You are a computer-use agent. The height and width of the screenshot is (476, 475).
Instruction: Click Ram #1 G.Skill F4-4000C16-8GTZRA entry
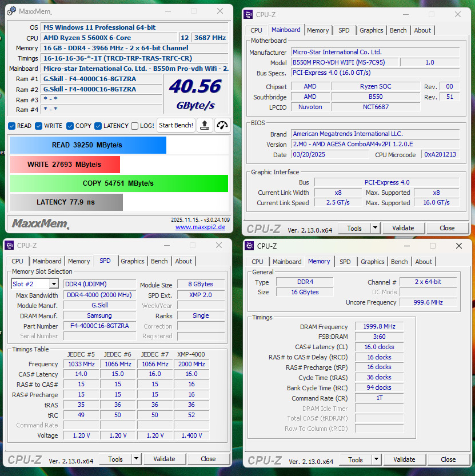click(x=101, y=79)
